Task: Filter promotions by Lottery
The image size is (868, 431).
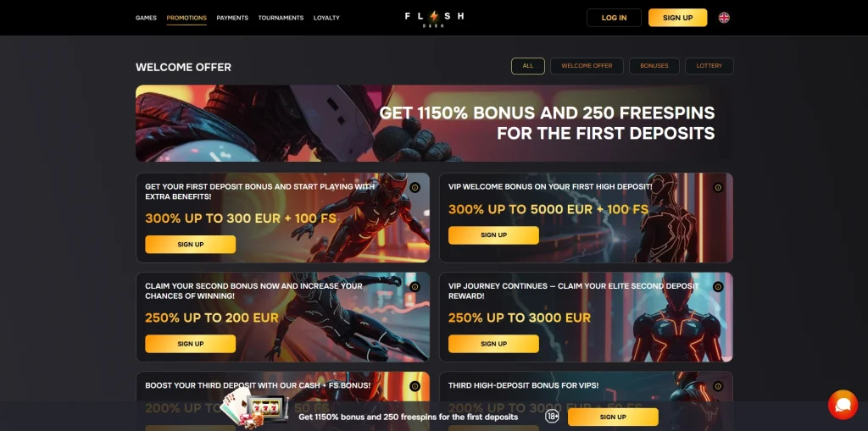Action: coord(709,66)
